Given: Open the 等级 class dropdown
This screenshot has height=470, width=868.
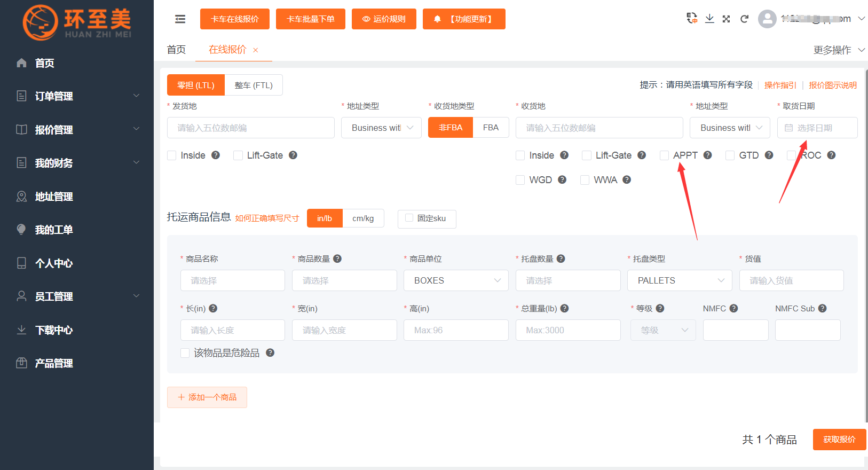Looking at the screenshot, I should (x=664, y=330).
